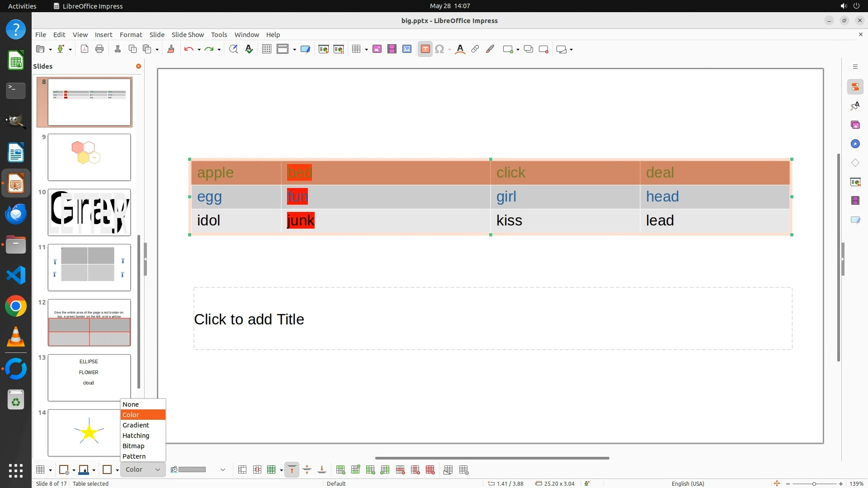
Task: Toggle Align Top cell alignment
Action: [292, 470]
